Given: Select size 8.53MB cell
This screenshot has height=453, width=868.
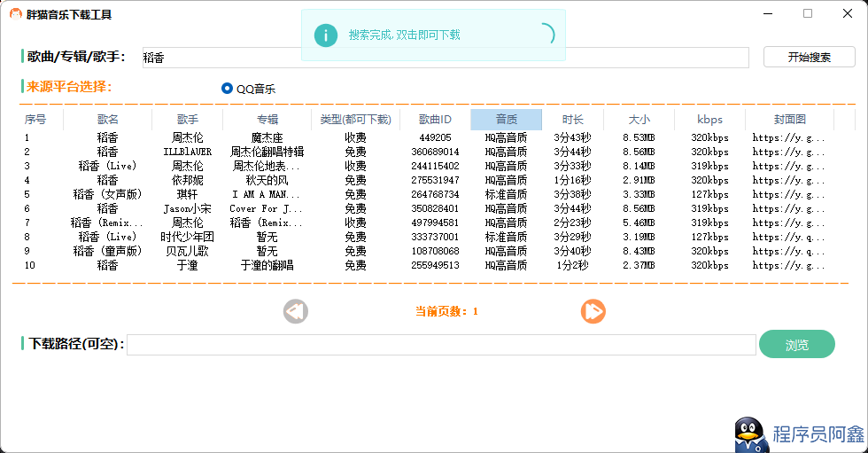Looking at the screenshot, I should coord(639,137).
